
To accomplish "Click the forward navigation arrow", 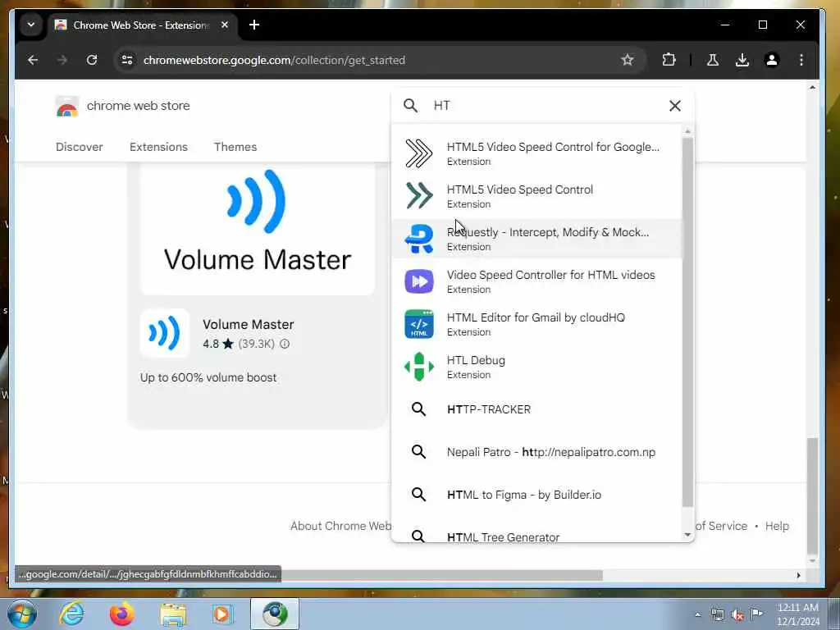I will (62, 60).
